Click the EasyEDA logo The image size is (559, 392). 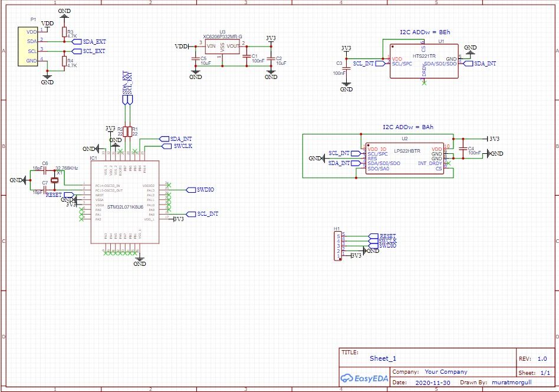pos(364,378)
